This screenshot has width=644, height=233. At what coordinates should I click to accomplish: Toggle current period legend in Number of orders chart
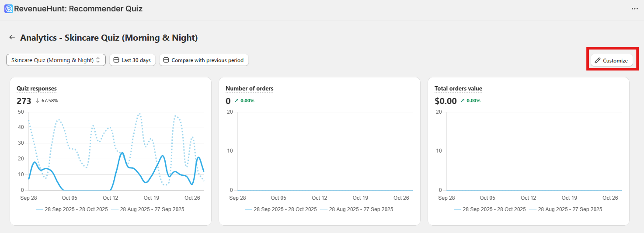point(281,209)
